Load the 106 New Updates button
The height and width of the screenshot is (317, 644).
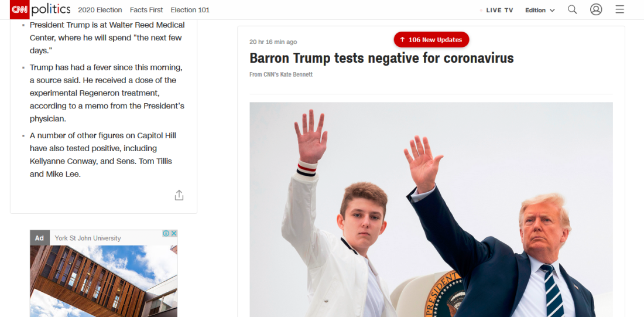(x=431, y=40)
